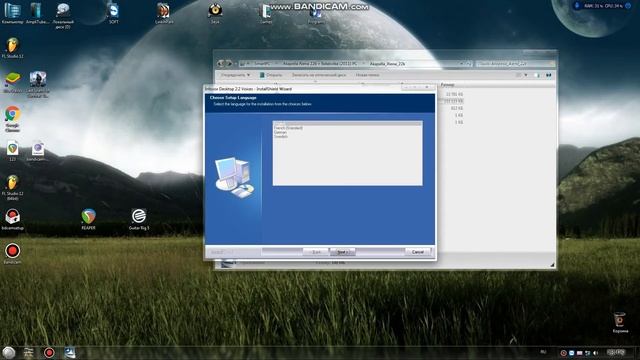Open the Корзина recycle bin

click(x=620, y=322)
